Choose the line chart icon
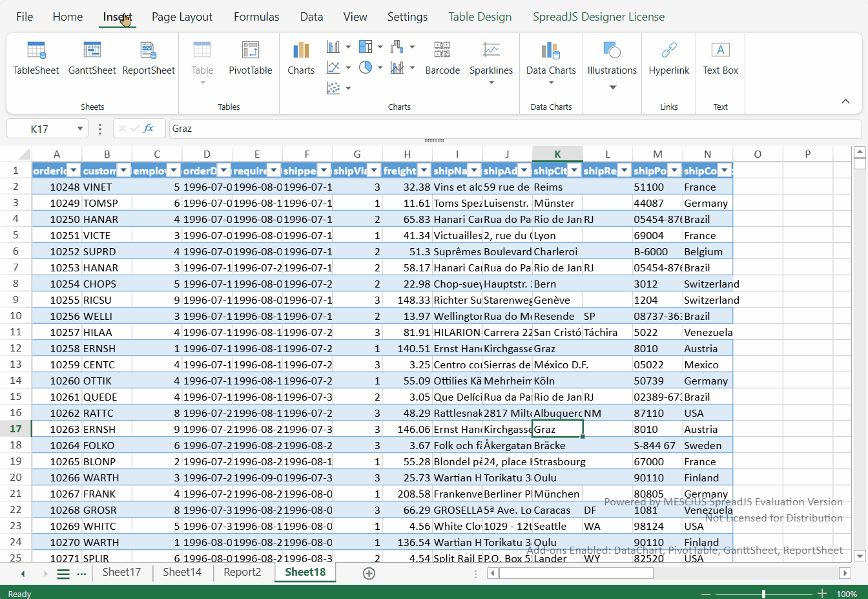The height and width of the screenshot is (599, 868). [x=333, y=67]
